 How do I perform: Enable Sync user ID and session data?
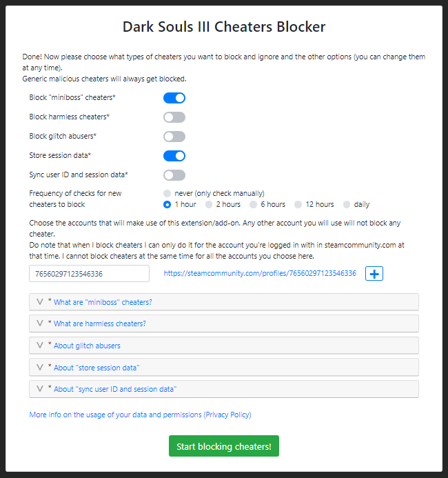[x=174, y=175]
